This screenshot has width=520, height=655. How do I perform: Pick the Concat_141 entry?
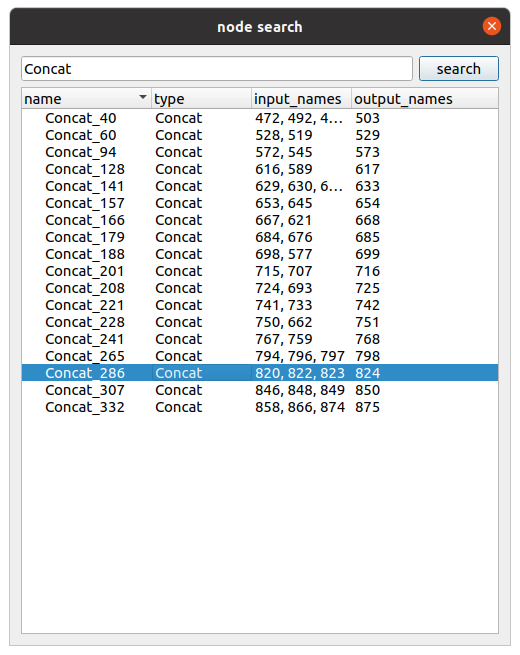click(260, 186)
